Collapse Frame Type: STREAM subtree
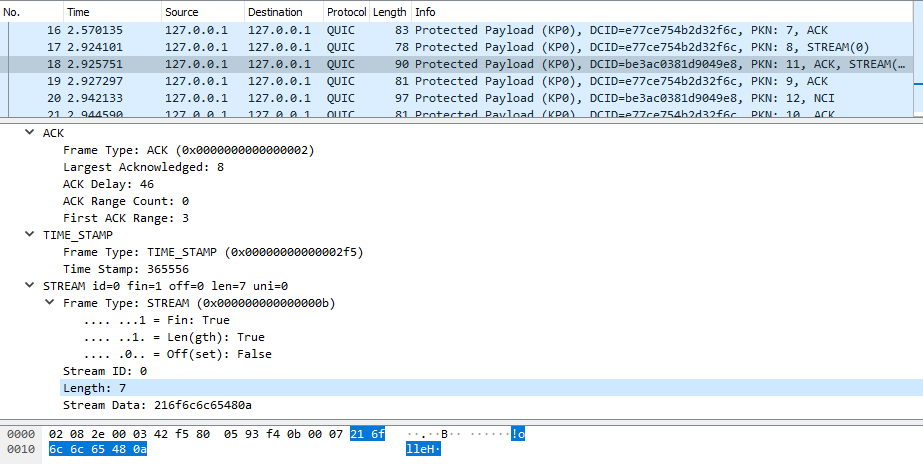 (50, 303)
